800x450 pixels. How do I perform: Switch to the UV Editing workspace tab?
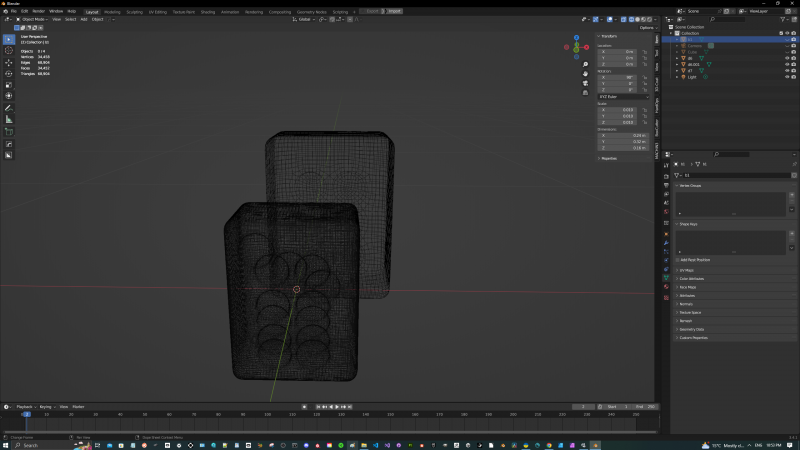[x=158, y=12]
